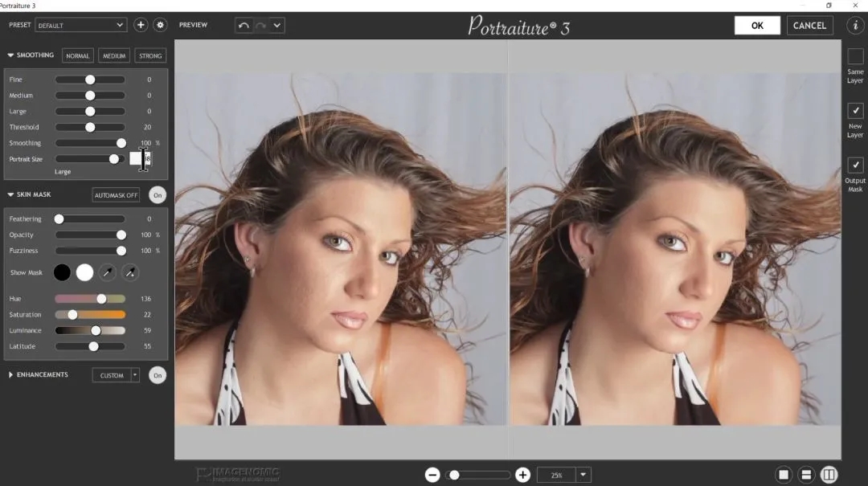868x486 pixels.
Task: Open the Enhancements CUSTOM preset dropdown
Action: [134, 375]
